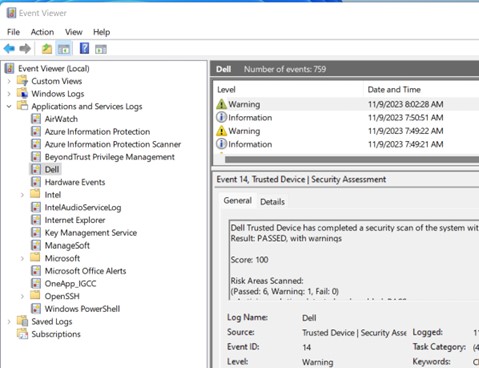Click the Intel folder icon
The image size is (479, 368).
35,194
